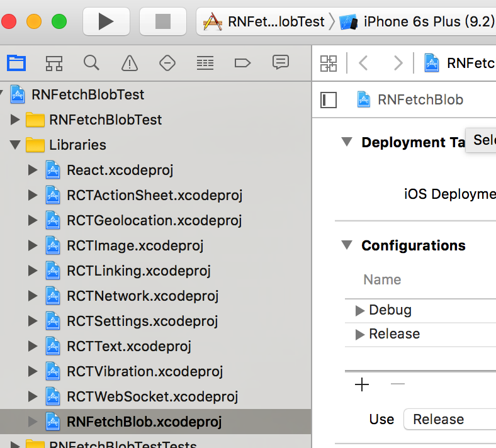Open the Report navigator
This screenshot has height=448, width=496.
tap(280, 62)
